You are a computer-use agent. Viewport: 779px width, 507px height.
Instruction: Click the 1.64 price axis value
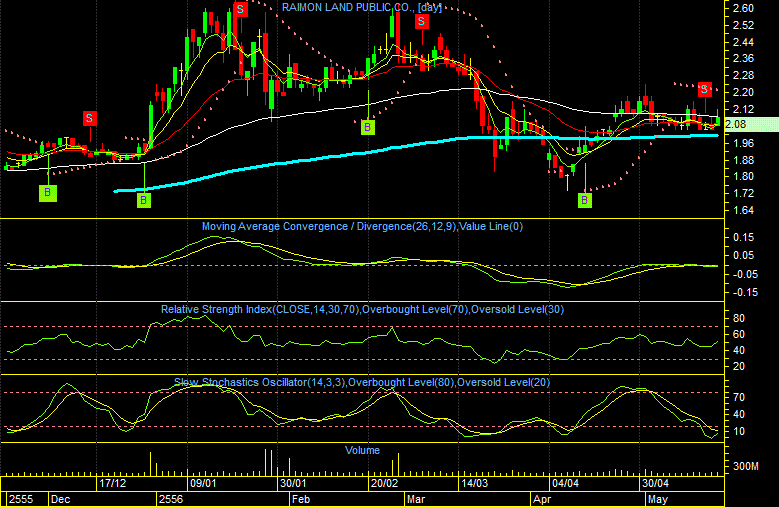(743, 210)
